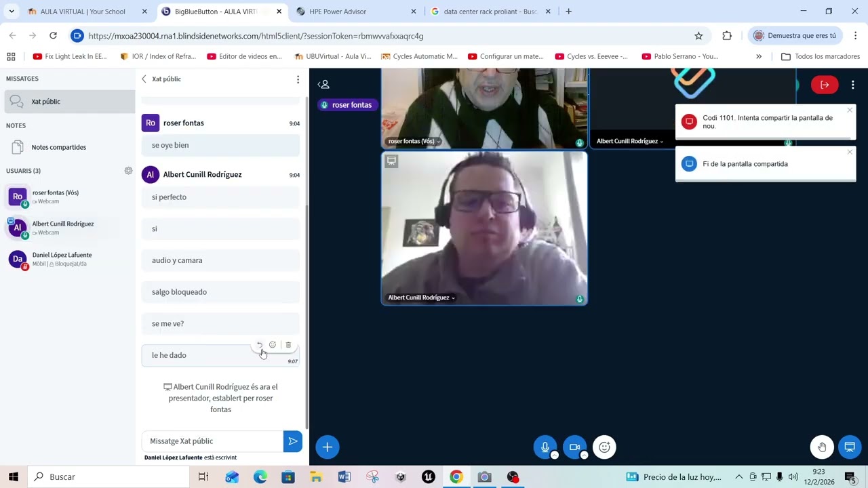Add a reaction to 'le he dado' message
Screen dimensions: 868x488
[x=273, y=345]
